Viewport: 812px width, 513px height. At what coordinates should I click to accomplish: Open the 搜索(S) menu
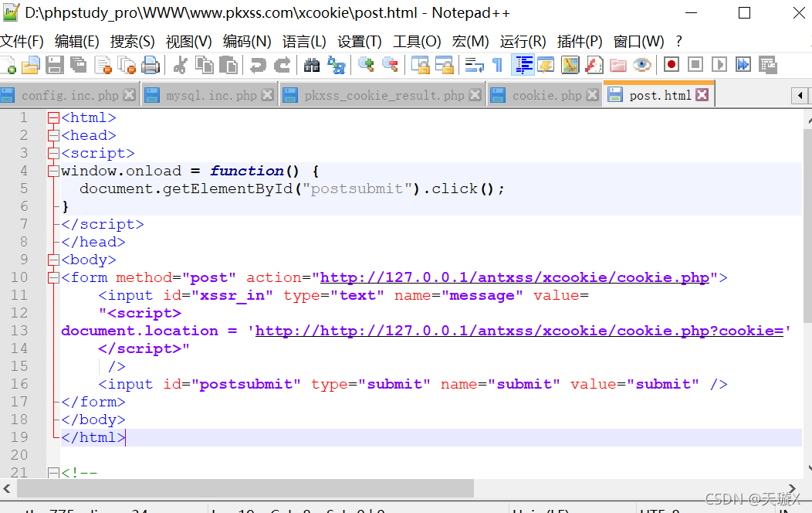pos(133,41)
